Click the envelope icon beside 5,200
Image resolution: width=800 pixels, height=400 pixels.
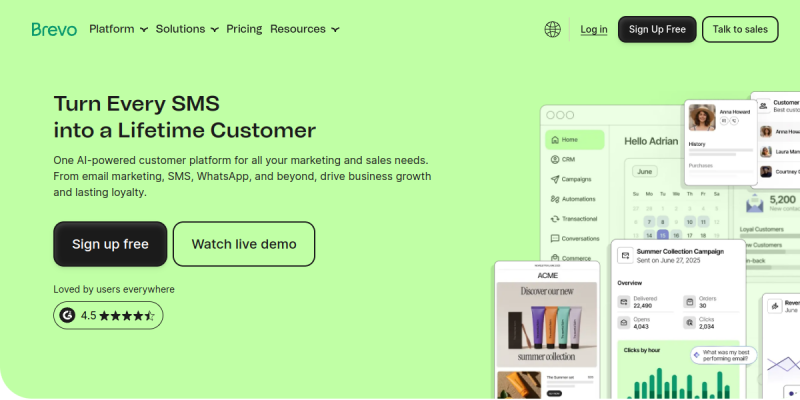click(x=755, y=203)
